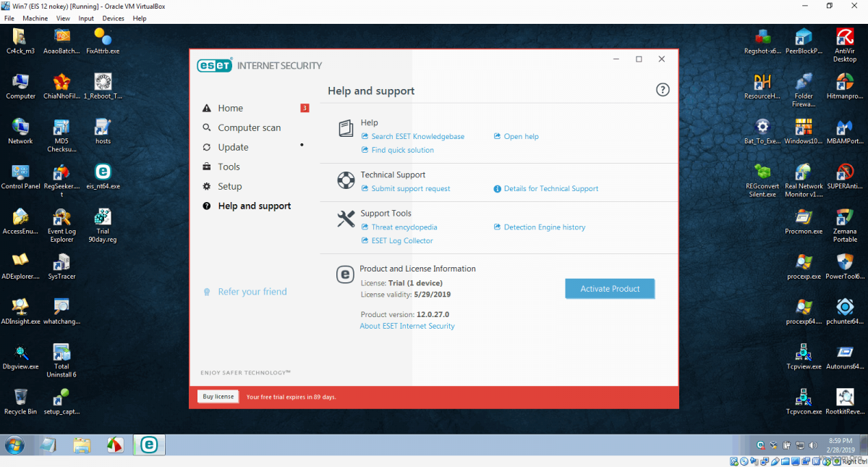
Task: Open About ESET Internet Security
Action: (407, 327)
